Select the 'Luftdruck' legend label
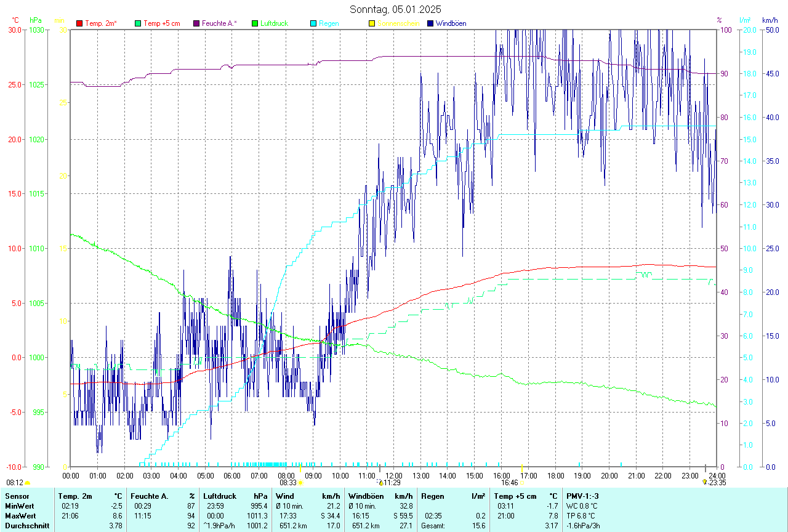Image resolution: width=788 pixels, height=532 pixels. click(x=275, y=23)
